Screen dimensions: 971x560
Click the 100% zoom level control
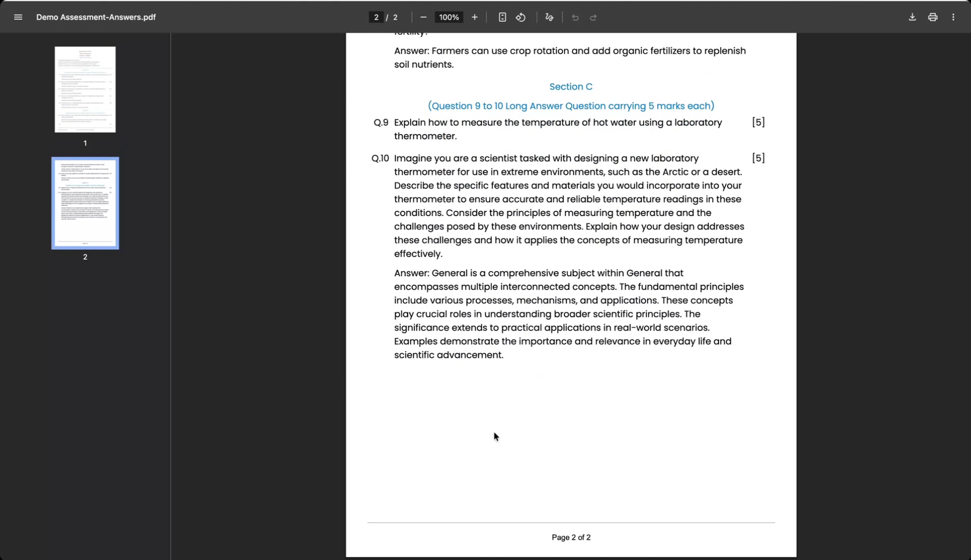pyautogui.click(x=449, y=17)
